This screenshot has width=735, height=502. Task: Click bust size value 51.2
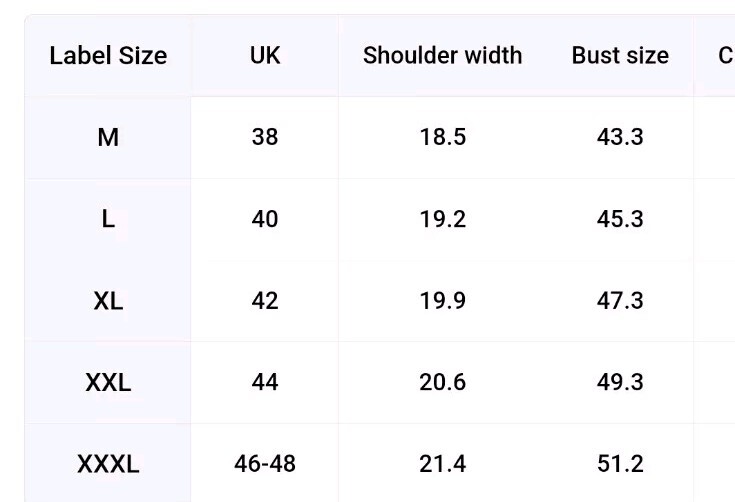620,464
